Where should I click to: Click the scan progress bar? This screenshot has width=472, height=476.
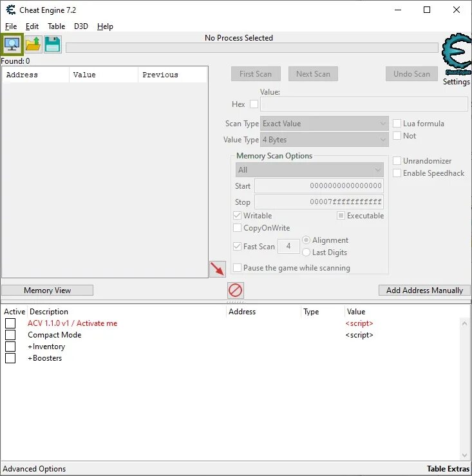coord(252,48)
